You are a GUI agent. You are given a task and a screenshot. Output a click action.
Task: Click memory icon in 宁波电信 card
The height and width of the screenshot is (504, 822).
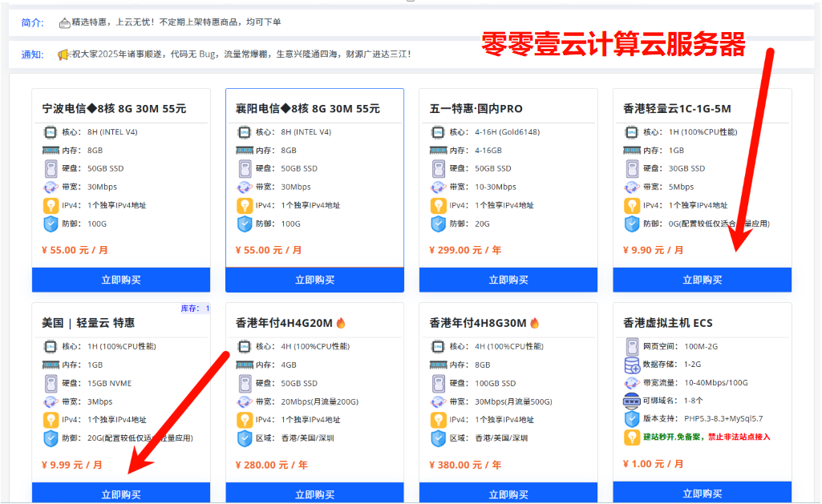pos(51,151)
